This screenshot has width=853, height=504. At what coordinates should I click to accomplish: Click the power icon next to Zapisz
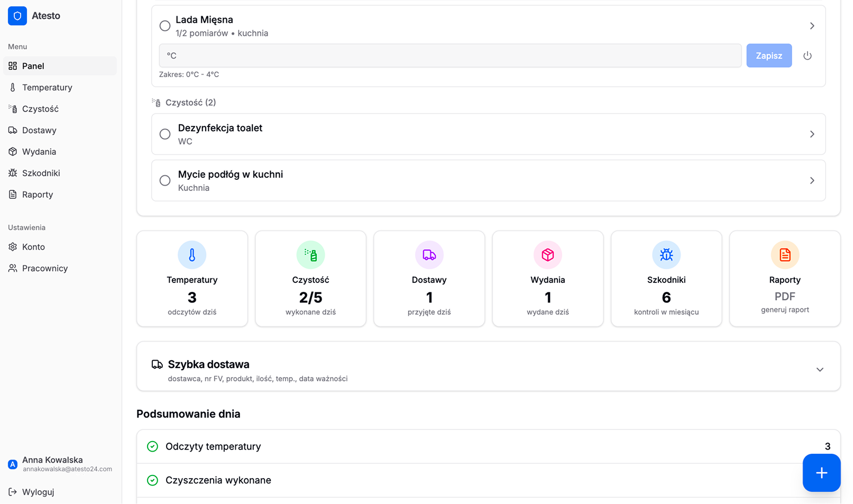807,56
